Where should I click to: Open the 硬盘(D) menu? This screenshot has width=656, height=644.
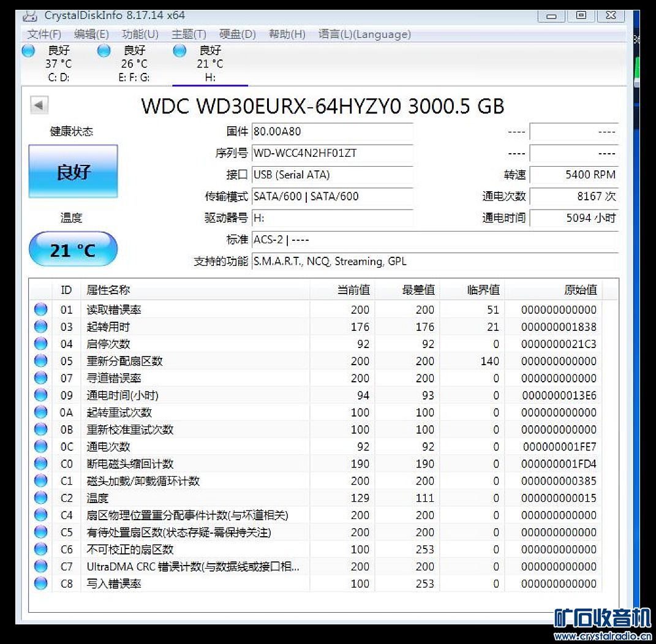pos(237,34)
